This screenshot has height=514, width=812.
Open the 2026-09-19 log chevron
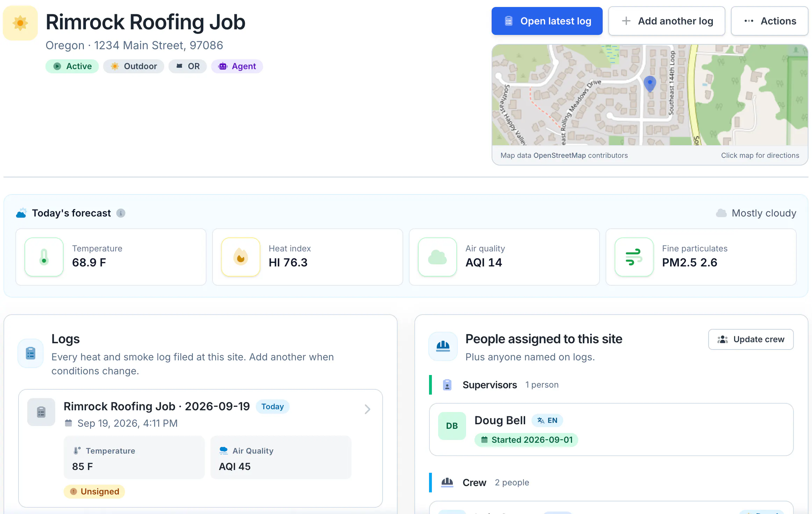(367, 409)
